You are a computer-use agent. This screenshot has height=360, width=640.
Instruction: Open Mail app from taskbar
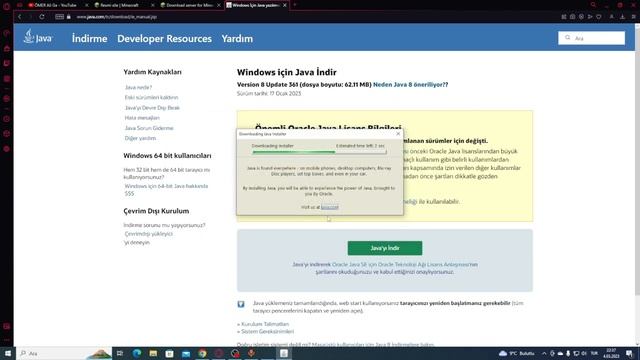(x=186, y=353)
